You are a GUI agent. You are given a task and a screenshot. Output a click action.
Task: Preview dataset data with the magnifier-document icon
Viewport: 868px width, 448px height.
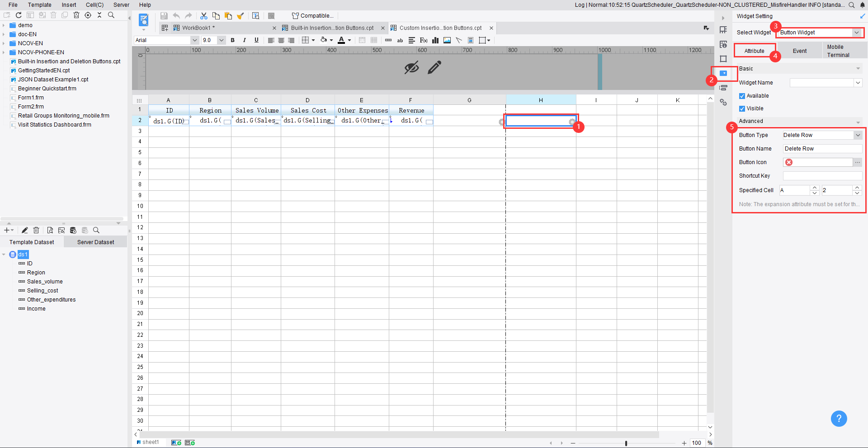(50, 230)
